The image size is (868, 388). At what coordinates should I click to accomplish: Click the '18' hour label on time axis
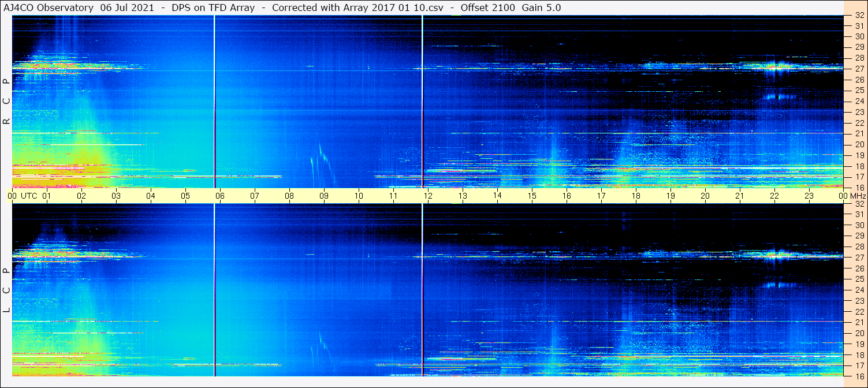click(x=636, y=196)
